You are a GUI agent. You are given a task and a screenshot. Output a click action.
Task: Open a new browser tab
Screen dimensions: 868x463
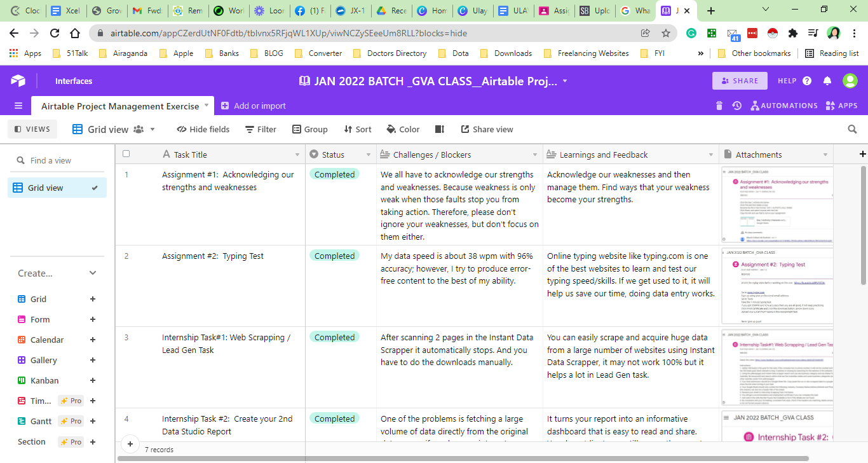tap(711, 11)
